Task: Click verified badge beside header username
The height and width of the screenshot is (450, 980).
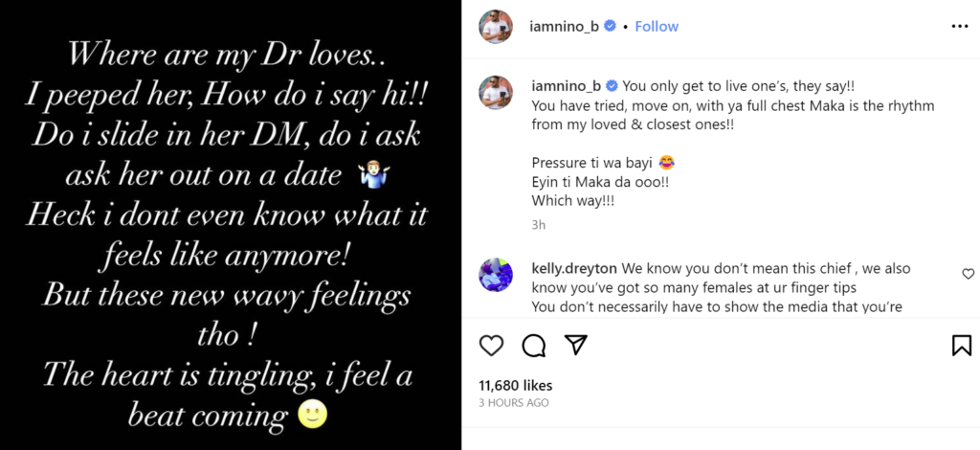Action: [609, 27]
